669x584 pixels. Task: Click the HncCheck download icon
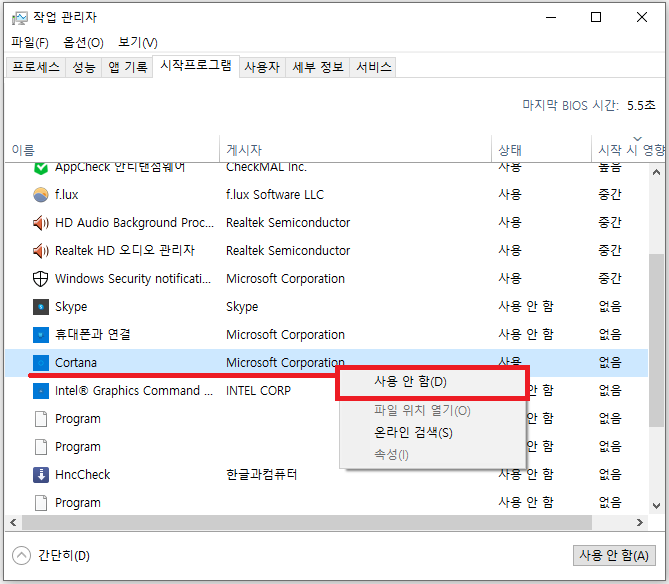(x=41, y=475)
